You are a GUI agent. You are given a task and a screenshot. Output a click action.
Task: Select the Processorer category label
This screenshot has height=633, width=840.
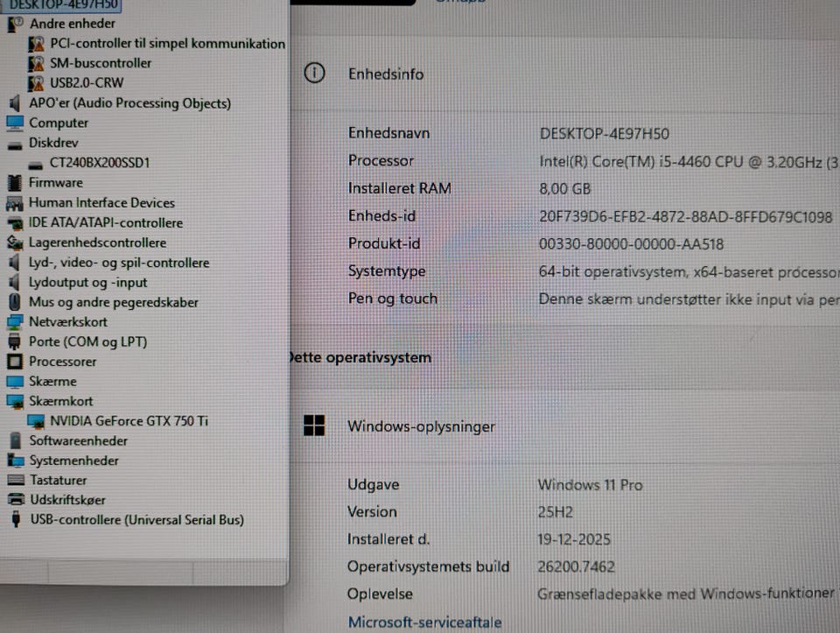(x=63, y=362)
